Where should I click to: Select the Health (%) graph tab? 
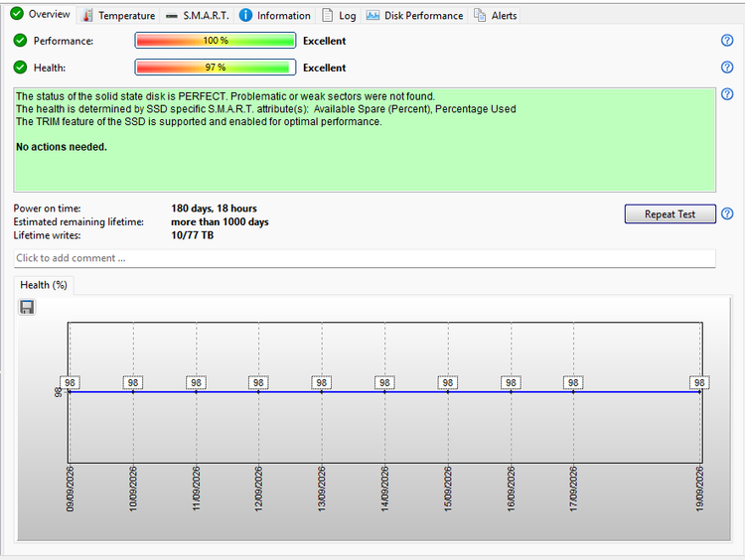[x=44, y=285]
